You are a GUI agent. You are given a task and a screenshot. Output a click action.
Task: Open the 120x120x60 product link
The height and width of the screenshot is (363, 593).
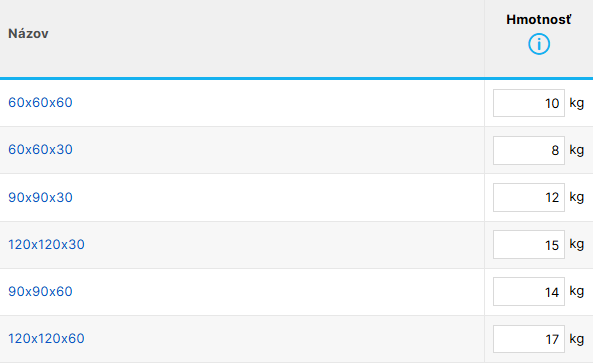point(47,338)
